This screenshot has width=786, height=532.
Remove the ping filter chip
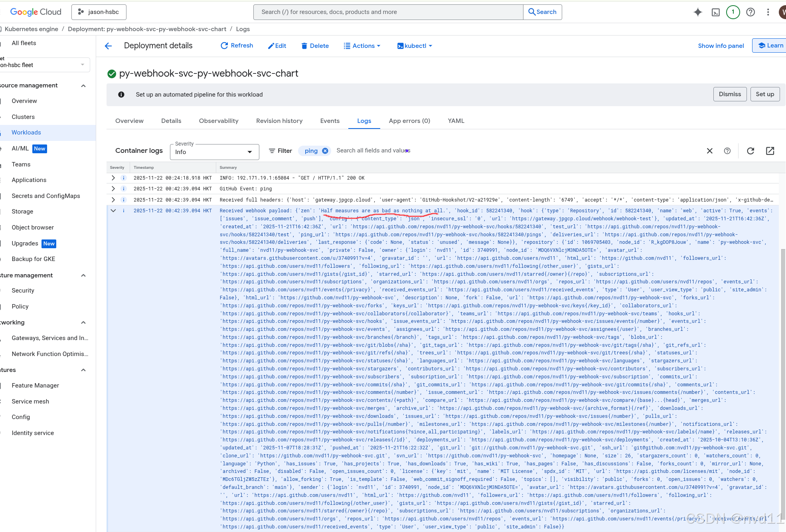325,151
